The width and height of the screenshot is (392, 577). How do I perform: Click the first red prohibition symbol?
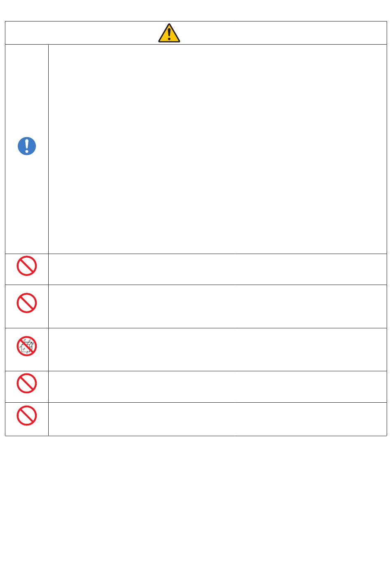click(27, 266)
